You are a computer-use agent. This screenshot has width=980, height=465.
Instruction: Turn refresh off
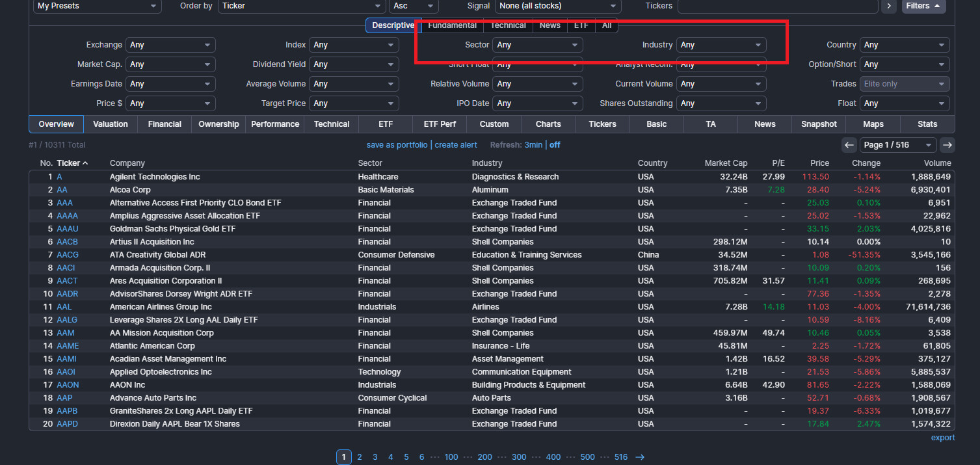(x=555, y=145)
